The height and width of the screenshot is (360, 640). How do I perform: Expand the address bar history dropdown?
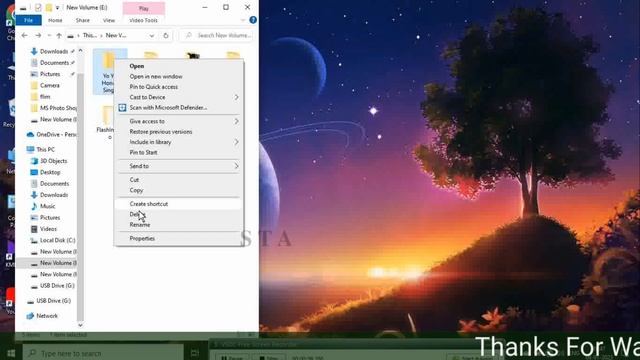pos(152,36)
